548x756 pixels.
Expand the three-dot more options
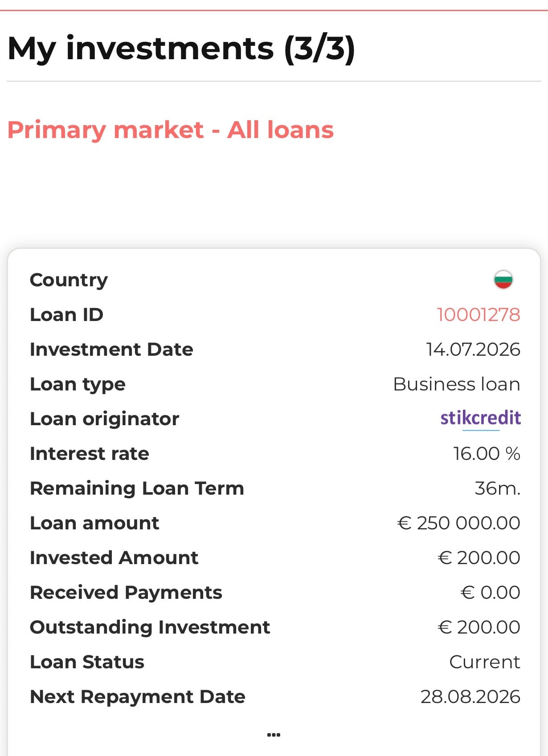tap(274, 735)
